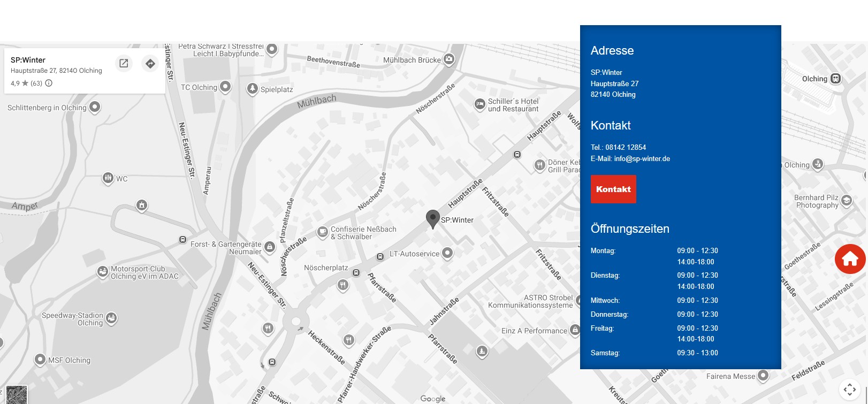Click the Fairena Messe marker
The image size is (868, 404).
click(763, 376)
